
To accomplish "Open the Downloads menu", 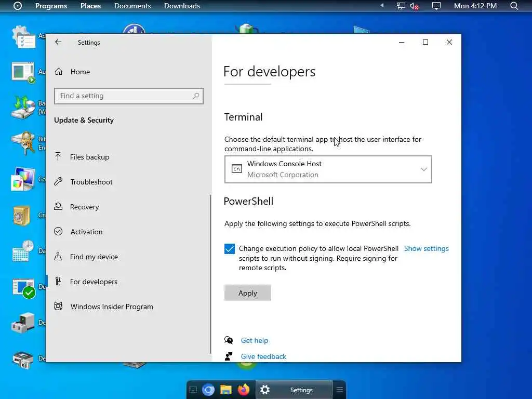I will pos(182,6).
